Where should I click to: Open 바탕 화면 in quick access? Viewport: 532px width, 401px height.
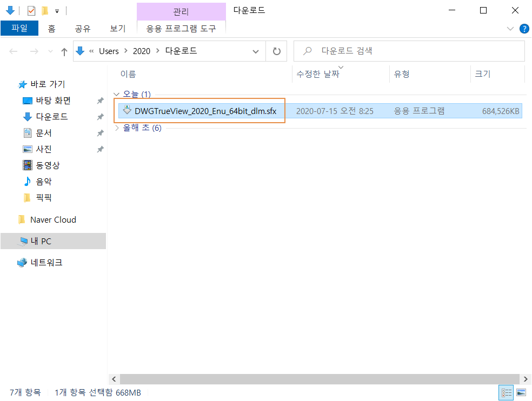[54, 101]
